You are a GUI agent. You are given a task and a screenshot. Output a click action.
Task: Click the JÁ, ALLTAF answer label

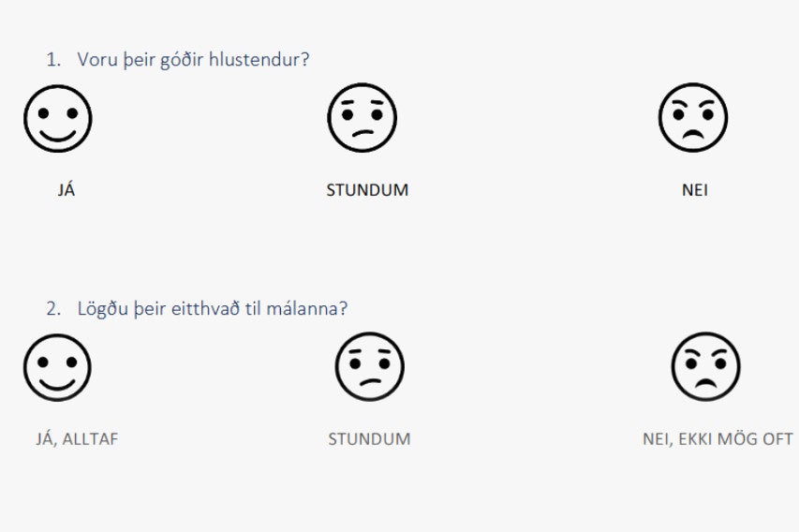77,438
